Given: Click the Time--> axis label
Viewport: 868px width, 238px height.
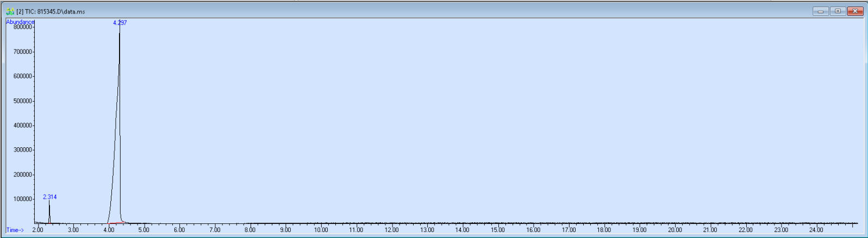Looking at the screenshot, I should [x=15, y=230].
